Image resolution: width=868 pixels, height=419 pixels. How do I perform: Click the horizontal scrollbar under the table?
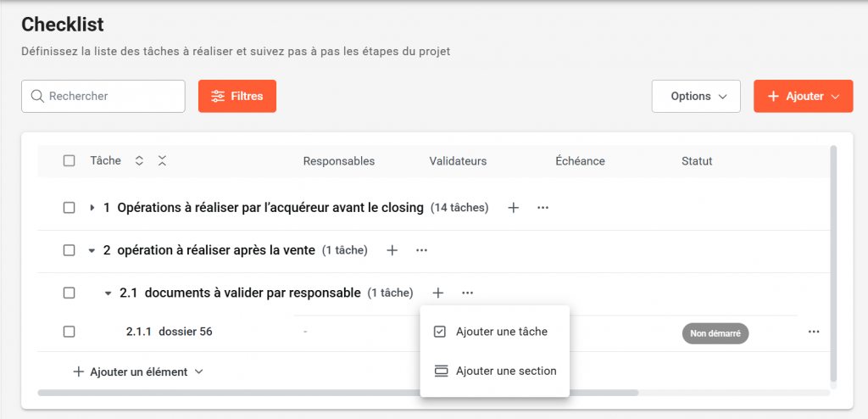pos(339,393)
